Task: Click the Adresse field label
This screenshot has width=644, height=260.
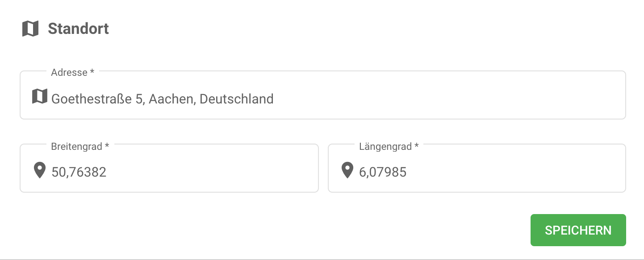Action: (x=69, y=73)
